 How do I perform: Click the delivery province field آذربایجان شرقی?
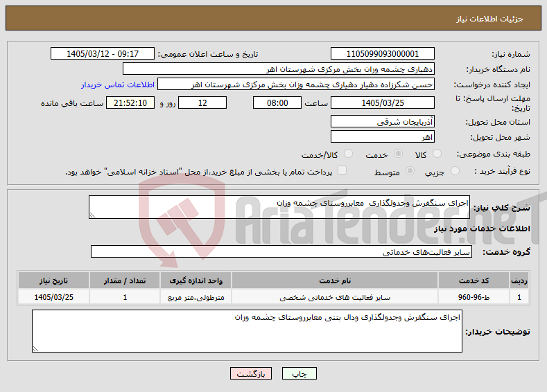click(x=382, y=122)
